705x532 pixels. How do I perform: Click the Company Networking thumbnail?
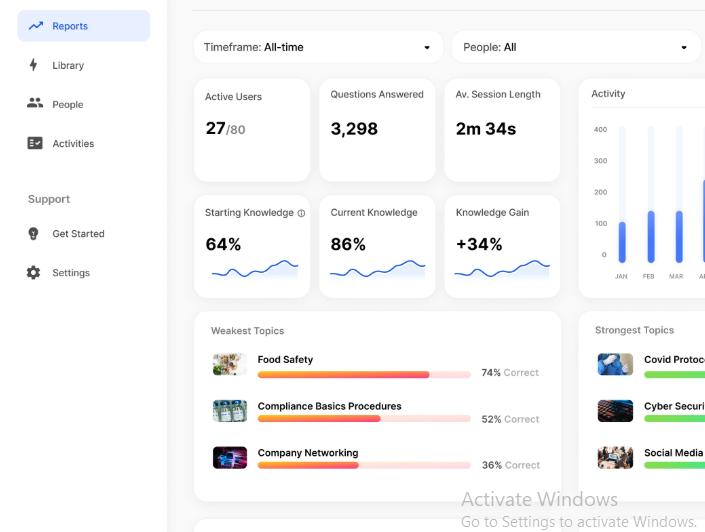click(x=230, y=457)
